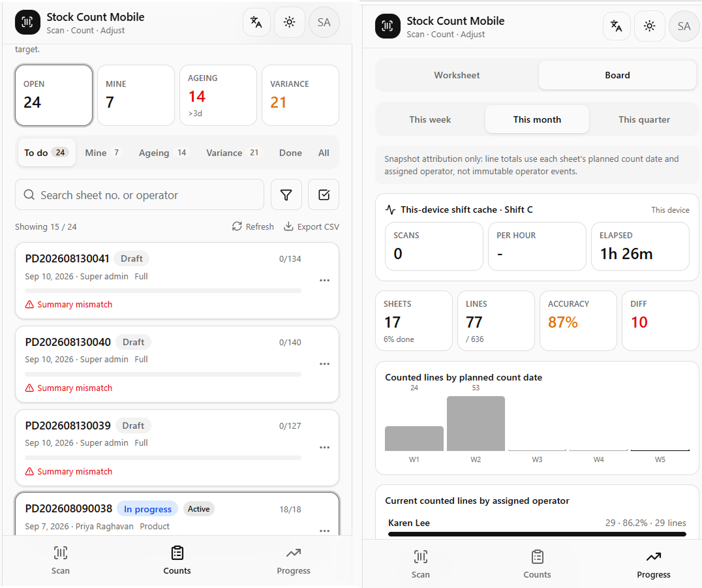Enable multi-select with the checkbox icon button

[324, 195]
